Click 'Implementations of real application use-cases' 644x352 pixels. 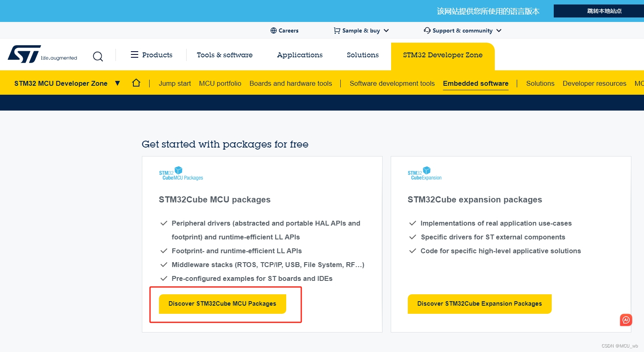(496, 223)
